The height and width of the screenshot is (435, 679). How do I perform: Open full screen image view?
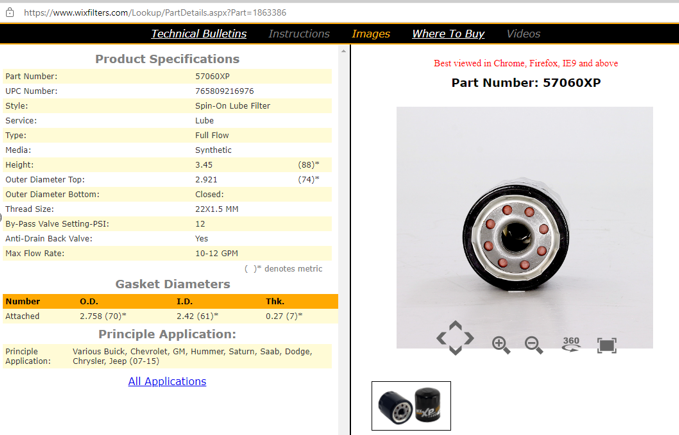[607, 345]
